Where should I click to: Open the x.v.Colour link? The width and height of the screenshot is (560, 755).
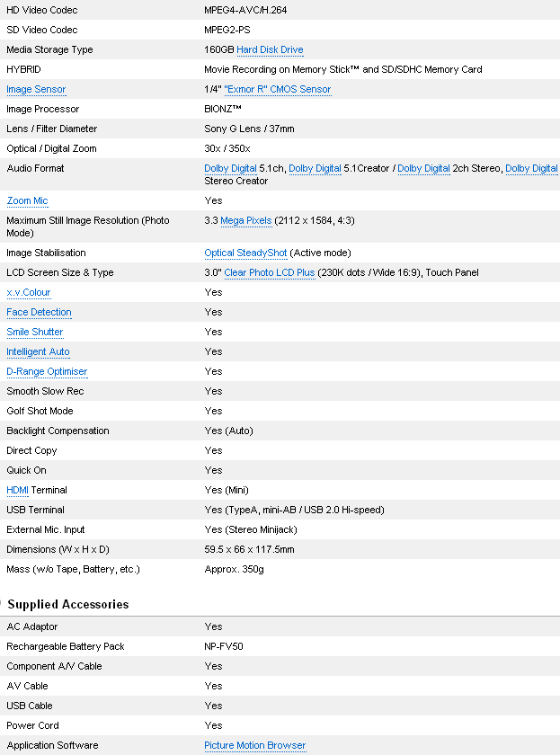tap(29, 292)
